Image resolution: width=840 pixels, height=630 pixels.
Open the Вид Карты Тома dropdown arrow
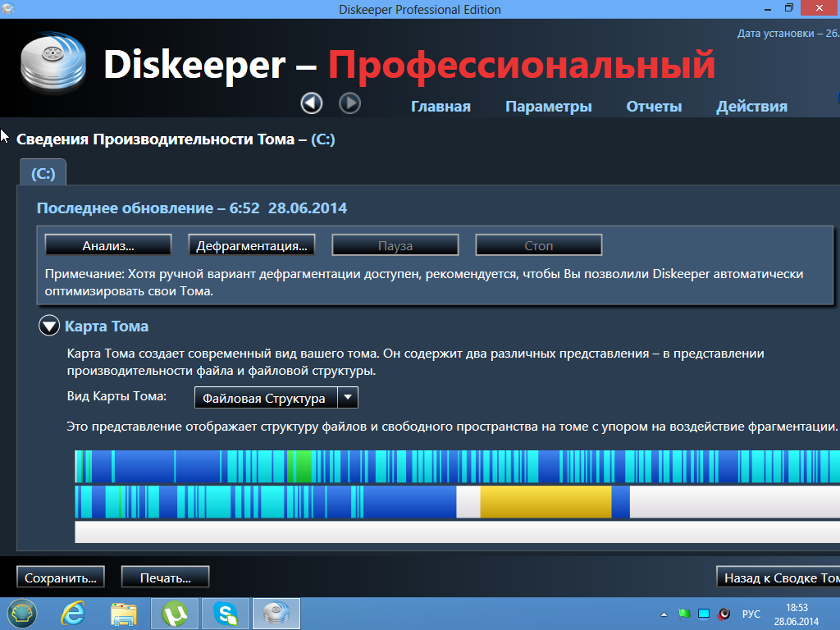coord(348,398)
